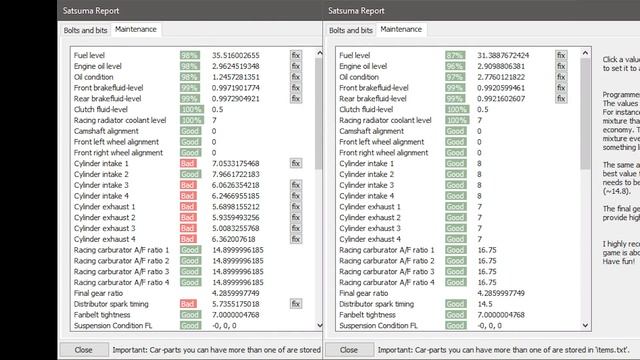Click scroll up arrow in right window list
This screenshot has height=360, width=640.
(x=585, y=53)
